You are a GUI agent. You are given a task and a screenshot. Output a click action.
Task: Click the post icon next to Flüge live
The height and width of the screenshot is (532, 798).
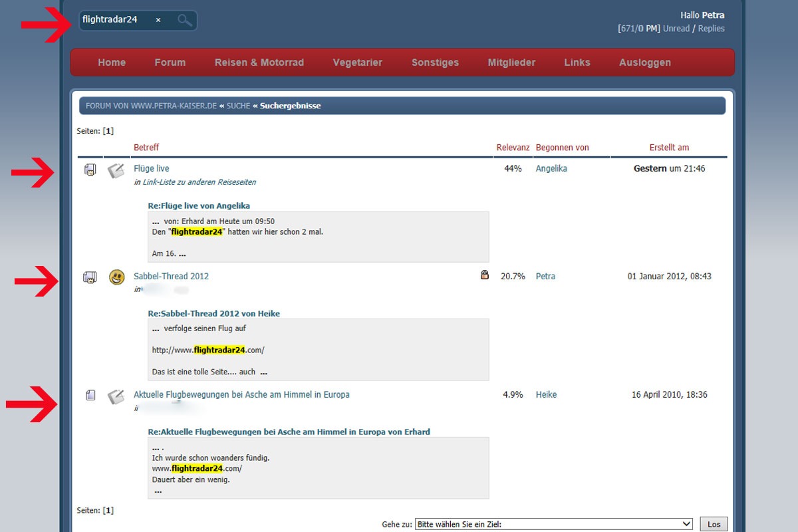116,170
